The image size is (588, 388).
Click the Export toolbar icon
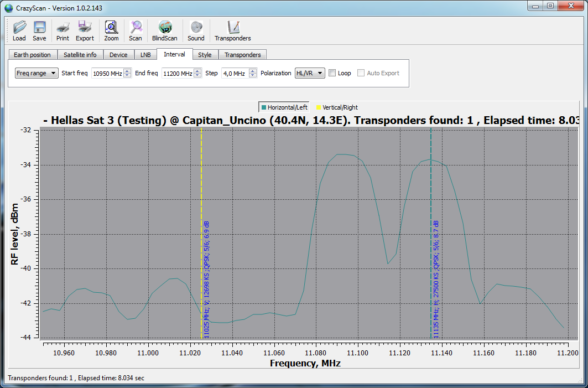(85, 31)
